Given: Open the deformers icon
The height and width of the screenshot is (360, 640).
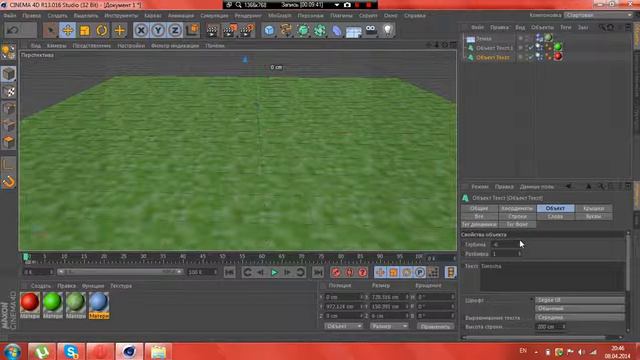Looking at the screenshot, I should pos(337,30).
